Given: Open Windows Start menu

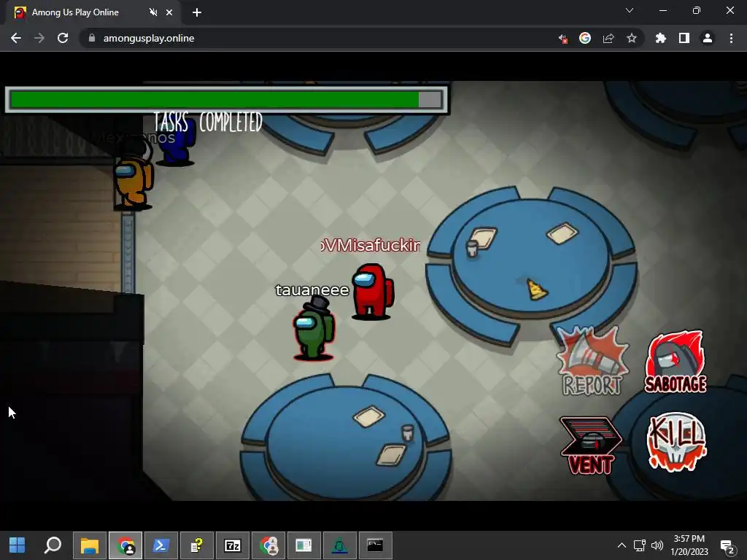Looking at the screenshot, I should pos(18,545).
